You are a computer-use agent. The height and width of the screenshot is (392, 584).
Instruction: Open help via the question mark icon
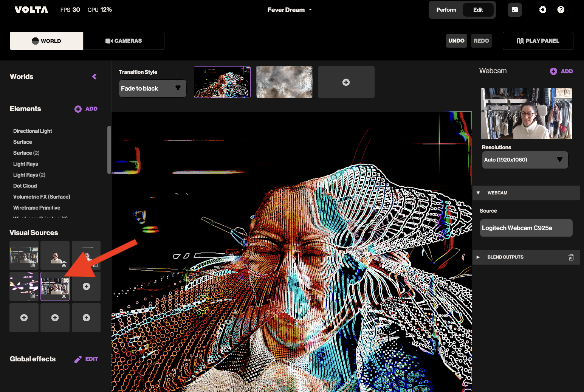tap(561, 10)
